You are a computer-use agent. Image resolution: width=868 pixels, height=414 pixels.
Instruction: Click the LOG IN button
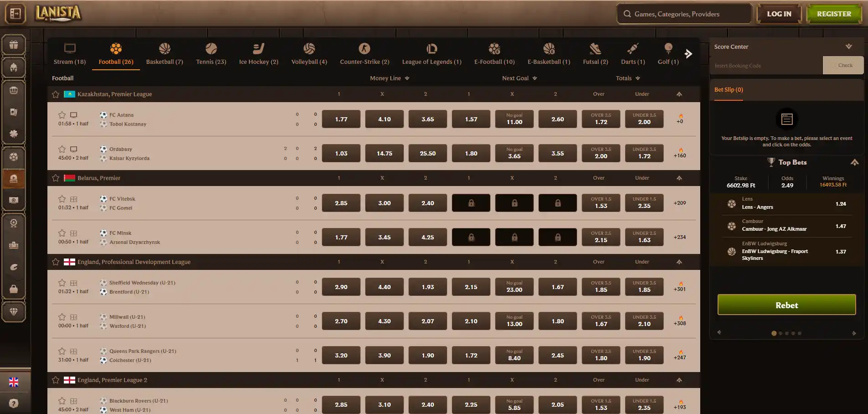coord(779,14)
